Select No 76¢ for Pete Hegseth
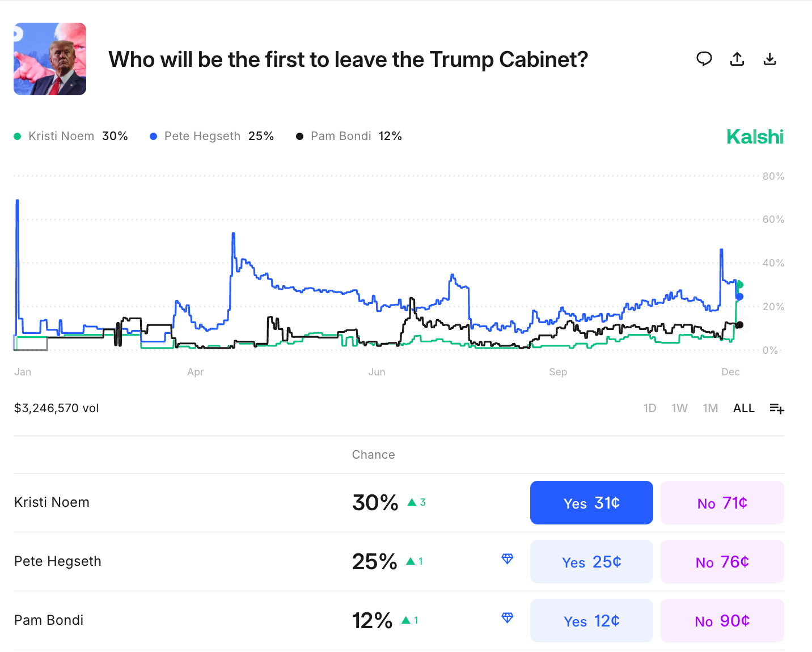Screen dimensions: 812x652 coord(722,562)
